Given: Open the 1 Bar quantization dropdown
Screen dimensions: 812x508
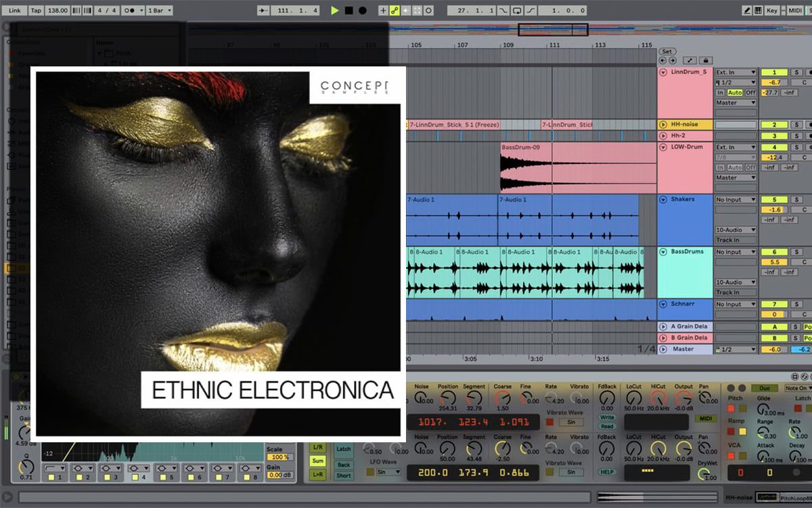Looking at the screenshot, I should [x=160, y=11].
